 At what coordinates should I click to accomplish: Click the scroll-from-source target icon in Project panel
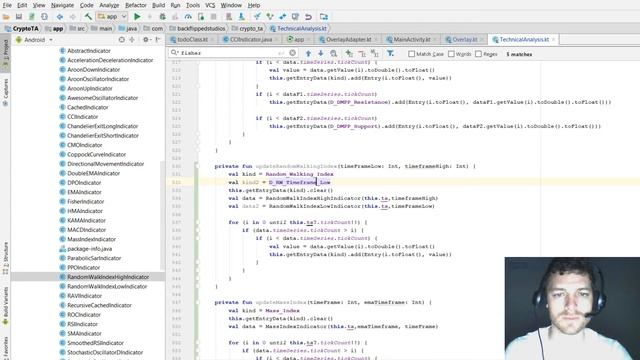coord(122,40)
